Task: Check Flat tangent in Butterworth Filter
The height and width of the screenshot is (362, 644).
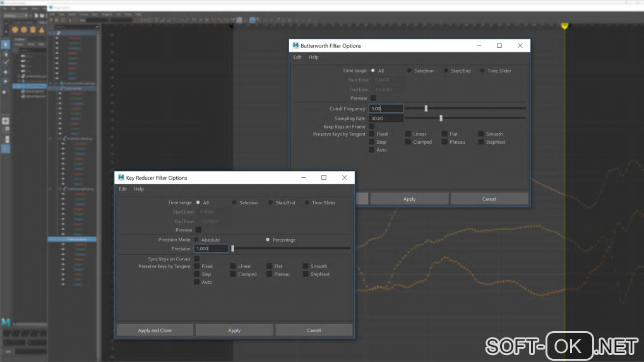Action: tap(444, 134)
